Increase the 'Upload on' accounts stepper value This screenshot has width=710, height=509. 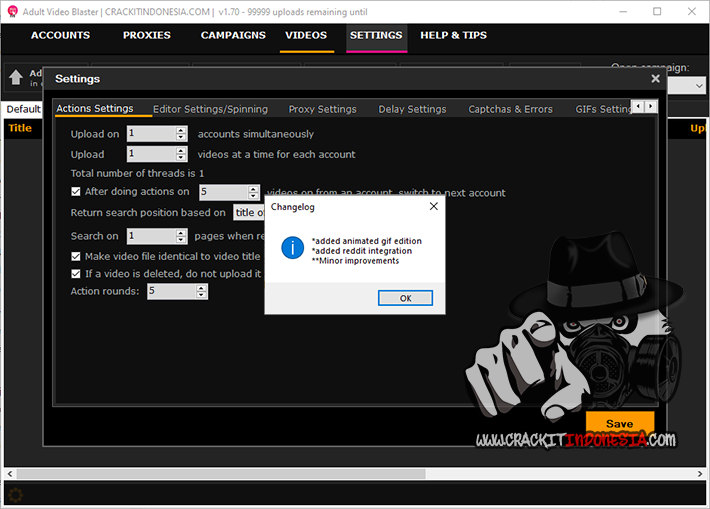181,130
